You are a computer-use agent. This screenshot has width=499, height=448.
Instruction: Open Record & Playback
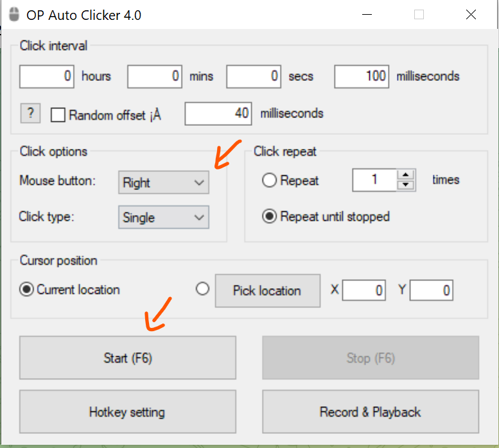[371, 412]
